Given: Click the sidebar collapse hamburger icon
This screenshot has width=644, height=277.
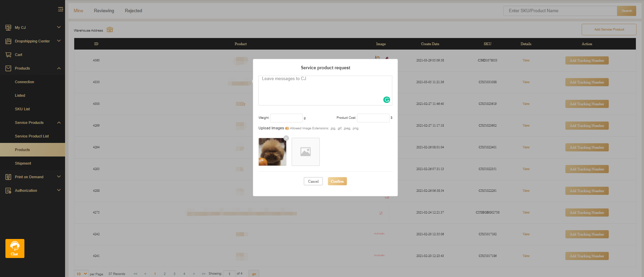Looking at the screenshot, I should point(60,9).
